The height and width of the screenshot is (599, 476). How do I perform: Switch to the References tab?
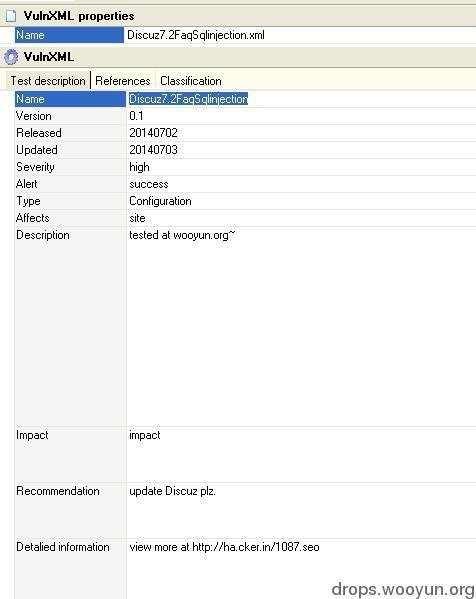click(123, 81)
